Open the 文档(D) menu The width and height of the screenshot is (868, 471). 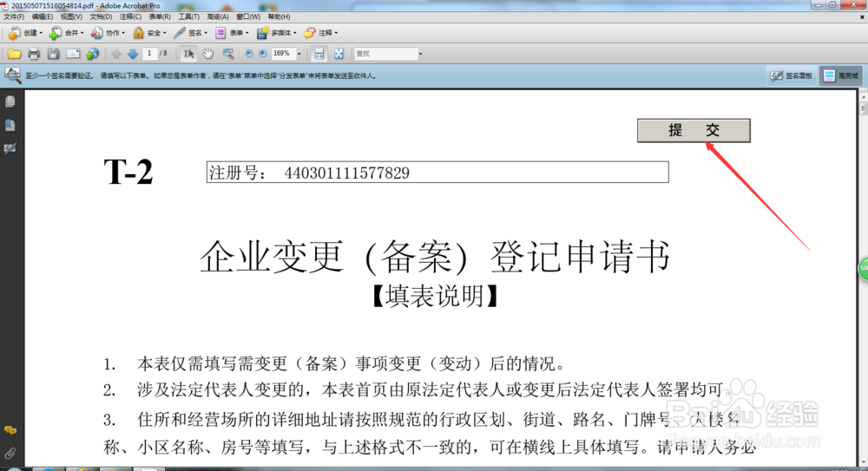click(x=101, y=17)
